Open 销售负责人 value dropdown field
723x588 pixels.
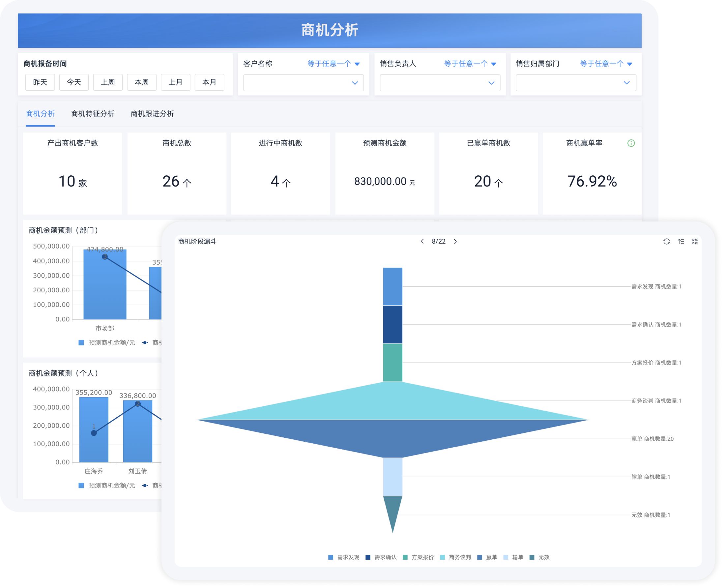tap(440, 83)
